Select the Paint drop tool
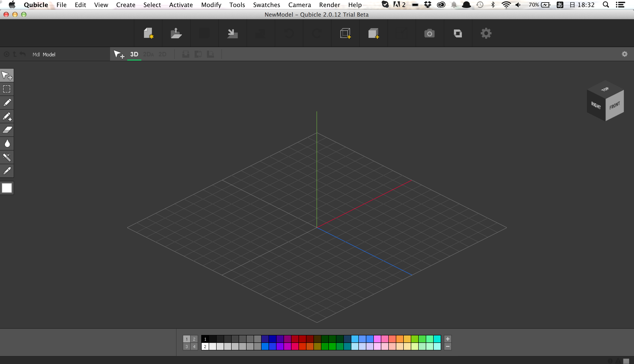 pyautogui.click(x=7, y=143)
